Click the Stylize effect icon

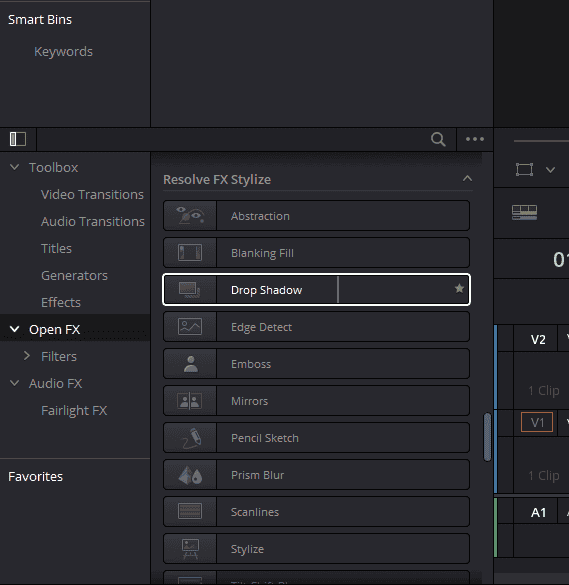point(190,548)
